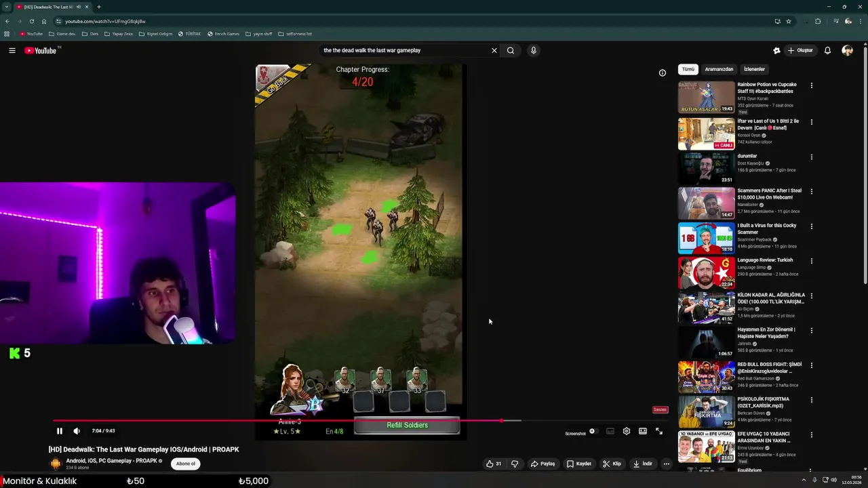Clear the YouTube search box text
868x488 pixels.
[x=494, y=50]
